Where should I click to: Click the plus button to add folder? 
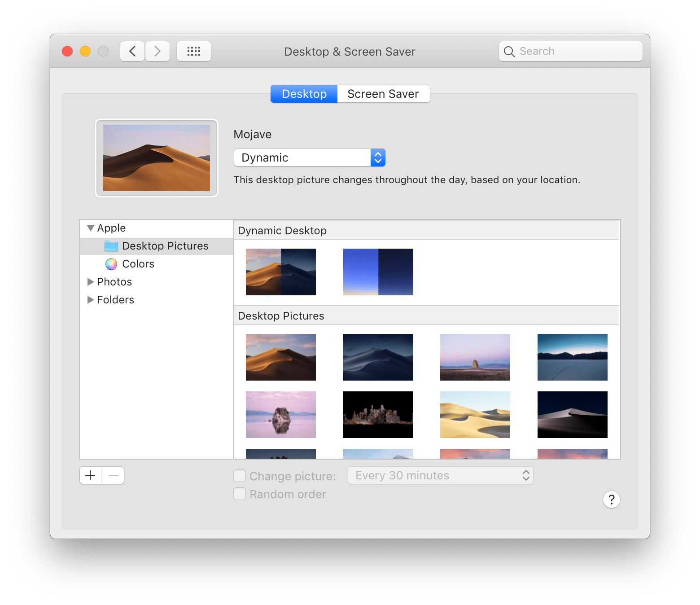(x=91, y=475)
